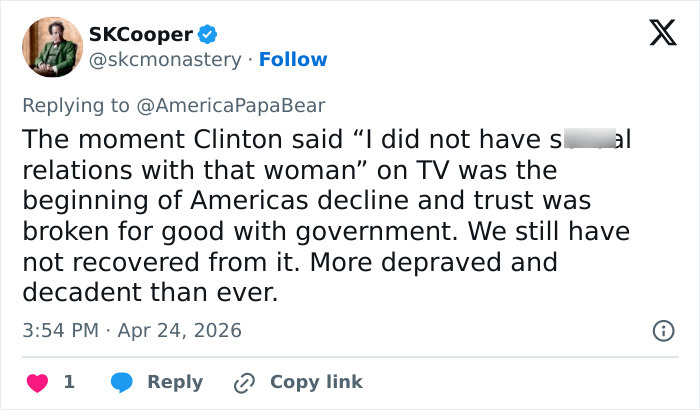Follow the SKCooper account
The image size is (700, 410).
293,59
